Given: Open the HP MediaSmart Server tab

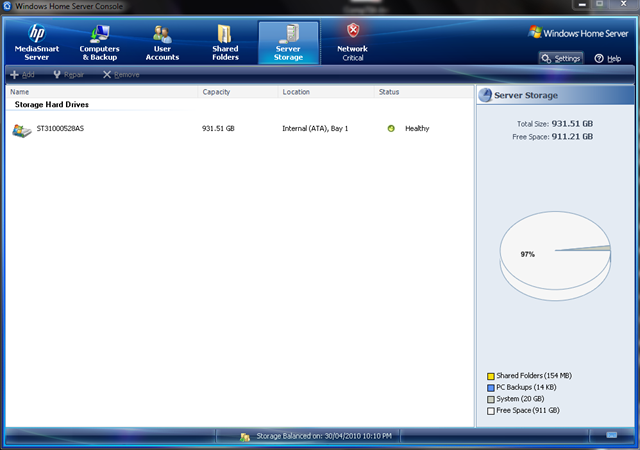Looking at the screenshot, I should tap(37, 43).
